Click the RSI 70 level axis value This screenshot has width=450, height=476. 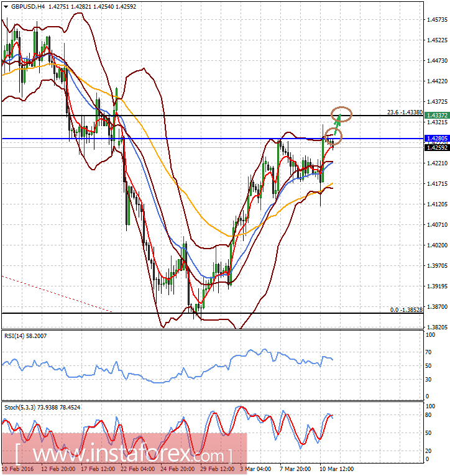[428, 352]
